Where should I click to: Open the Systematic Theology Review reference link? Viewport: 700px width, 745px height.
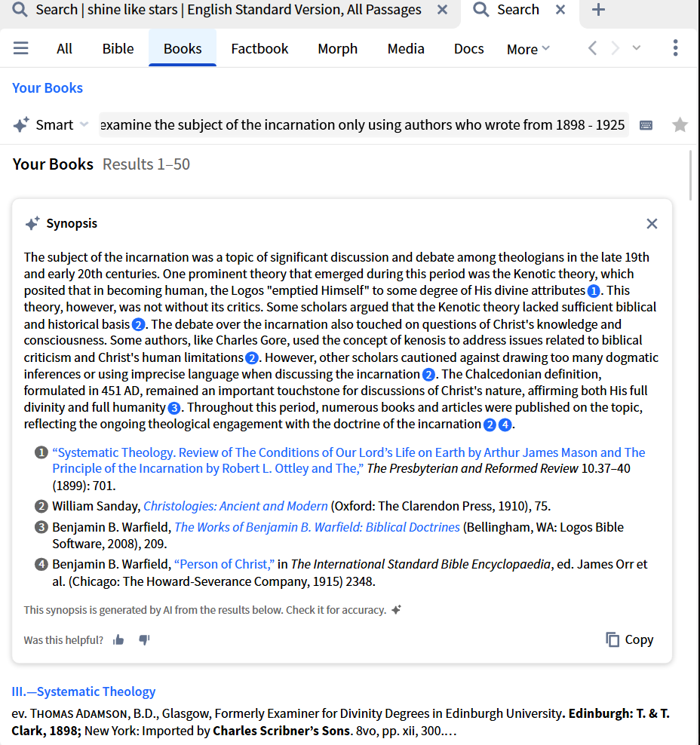(x=348, y=461)
